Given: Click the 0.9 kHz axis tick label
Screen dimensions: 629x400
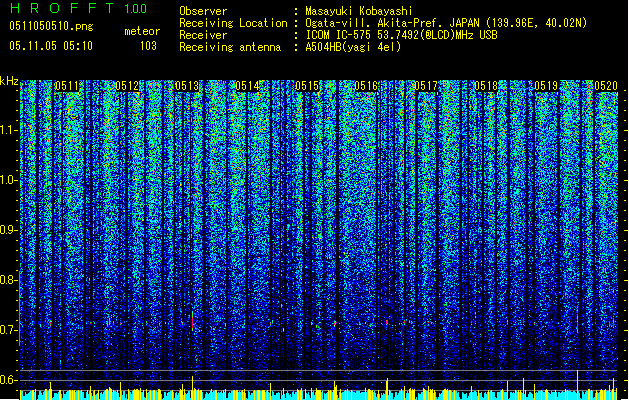Looking at the screenshot, I should pos(9,230).
